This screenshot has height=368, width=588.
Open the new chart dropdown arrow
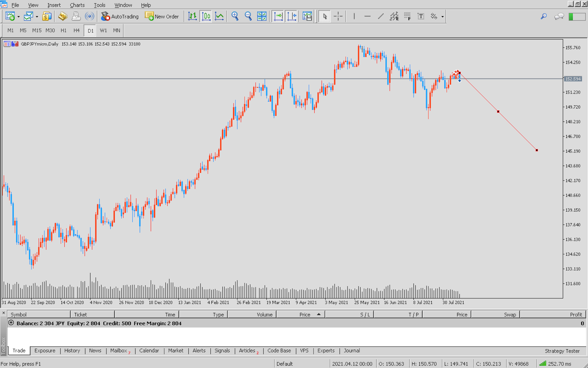19,17
